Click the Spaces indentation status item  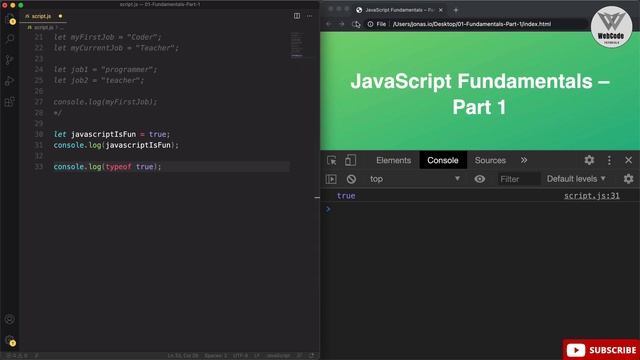click(x=216, y=356)
